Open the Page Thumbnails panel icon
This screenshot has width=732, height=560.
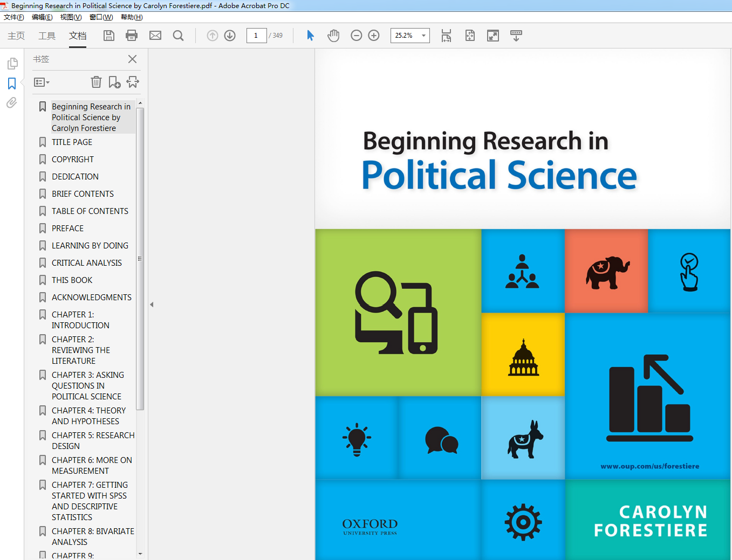coord(12,64)
